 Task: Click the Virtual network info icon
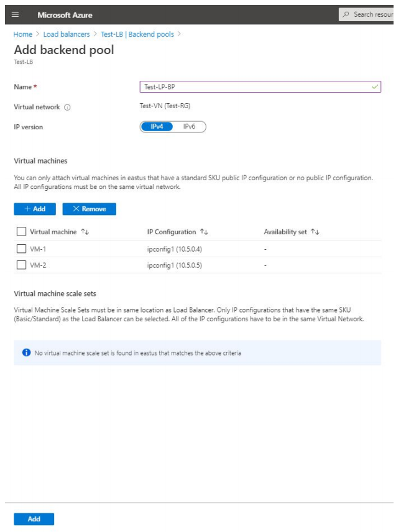67,108
